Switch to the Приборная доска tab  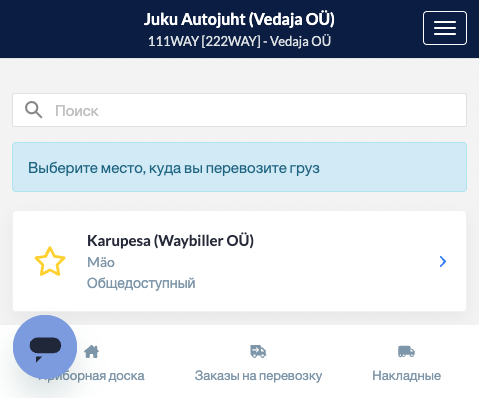coord(91,363)
